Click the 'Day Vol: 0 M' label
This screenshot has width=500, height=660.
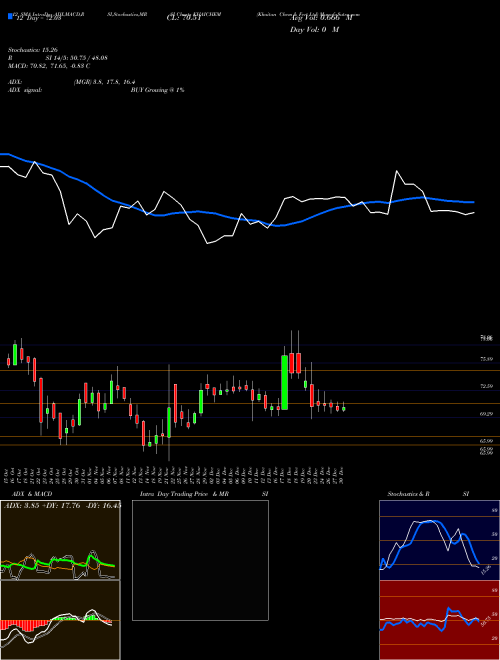point(314,30)
